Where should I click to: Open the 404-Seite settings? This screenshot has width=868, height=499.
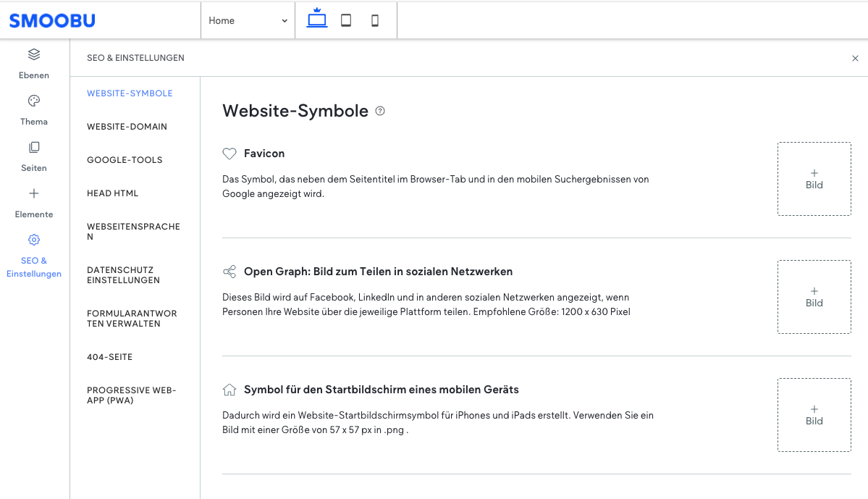point(110,356)
